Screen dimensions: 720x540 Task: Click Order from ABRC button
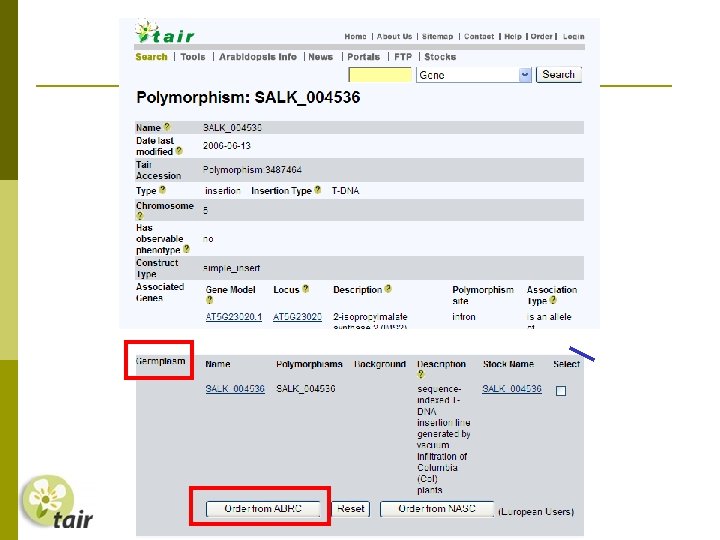(x=263, y=509)
